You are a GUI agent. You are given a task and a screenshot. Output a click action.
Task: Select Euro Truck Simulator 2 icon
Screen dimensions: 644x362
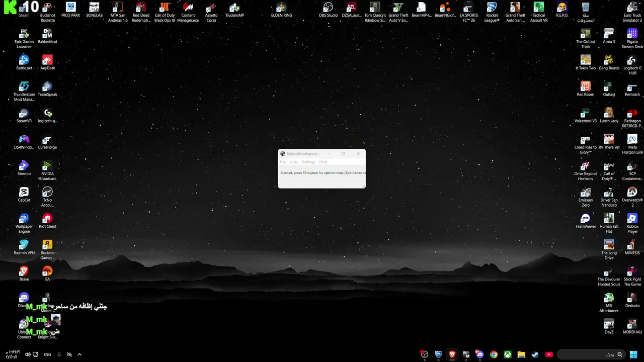pos(632,13)
